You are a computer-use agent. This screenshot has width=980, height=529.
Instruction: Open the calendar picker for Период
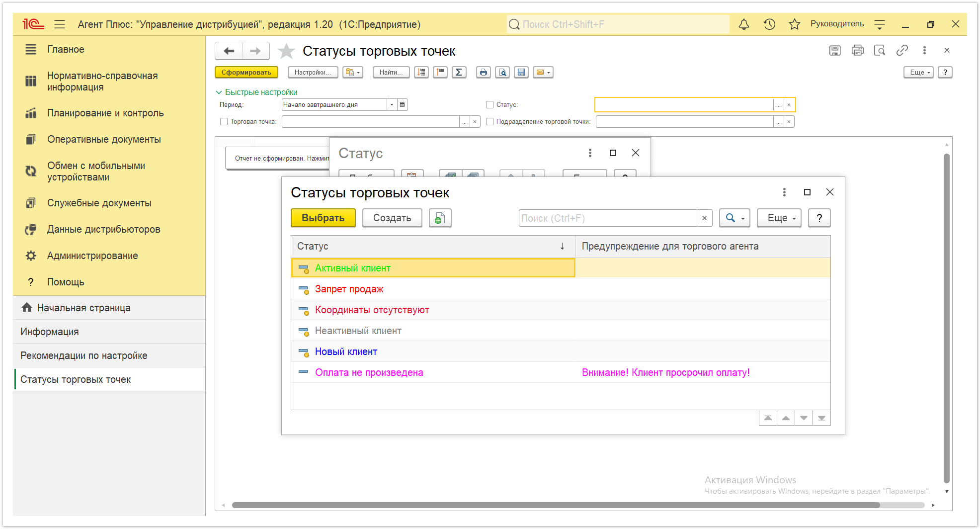coord(403,105)
